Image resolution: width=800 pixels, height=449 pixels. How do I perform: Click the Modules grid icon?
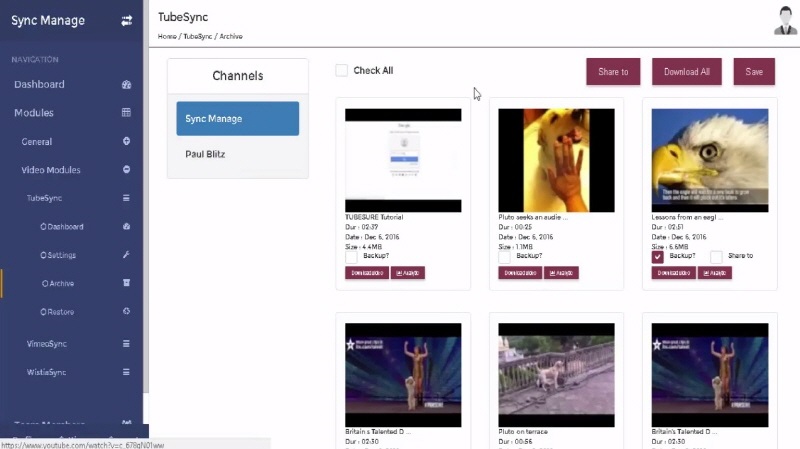point(127,113)
